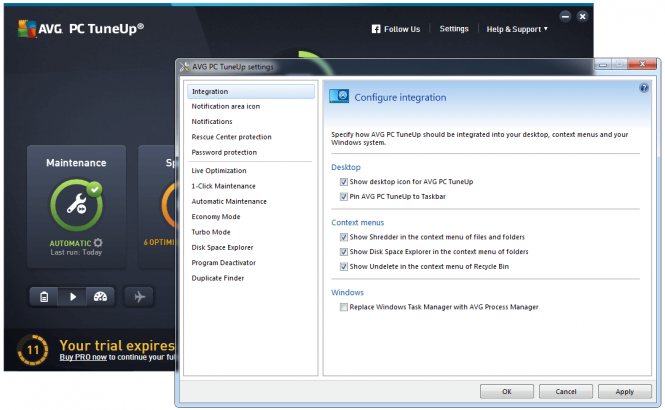Click the AUTOMATIC maintenance status text
This screenshot has height=410, width=665.
tap(70, 243)
